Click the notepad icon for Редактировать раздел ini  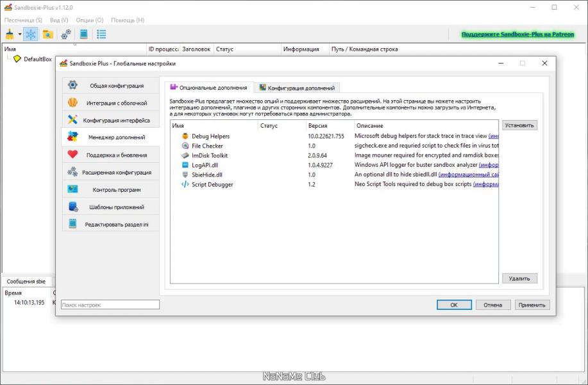click(72, 224)
